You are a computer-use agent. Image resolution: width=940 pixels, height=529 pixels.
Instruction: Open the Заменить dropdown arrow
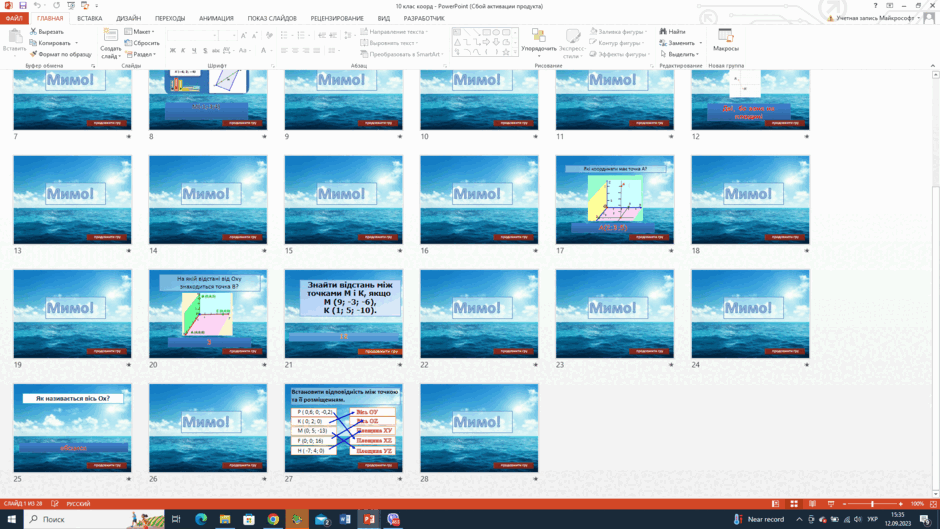pos(700,43)
